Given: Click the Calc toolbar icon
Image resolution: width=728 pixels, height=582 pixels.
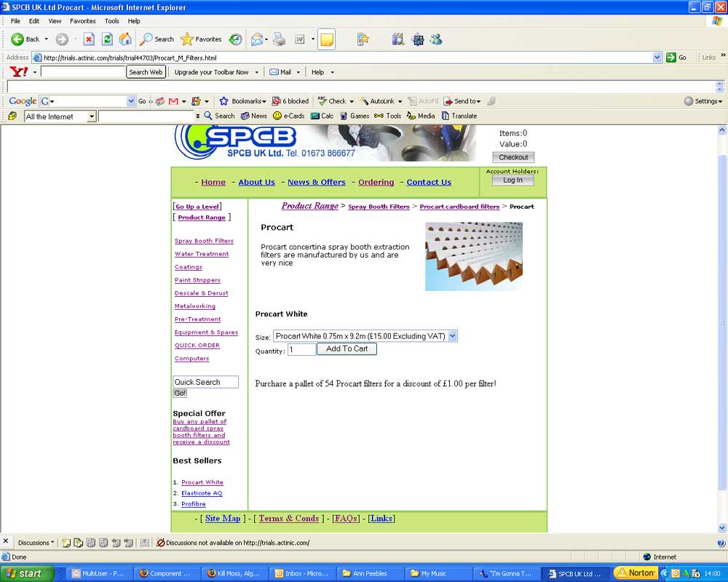Looking at the screenshot, I should (322, 116).
